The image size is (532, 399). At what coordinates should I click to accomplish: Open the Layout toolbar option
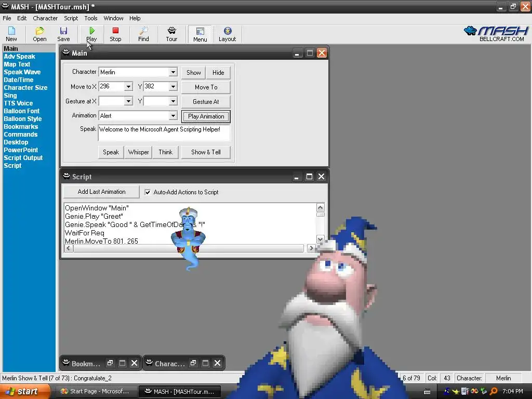(x=228, y=34)
